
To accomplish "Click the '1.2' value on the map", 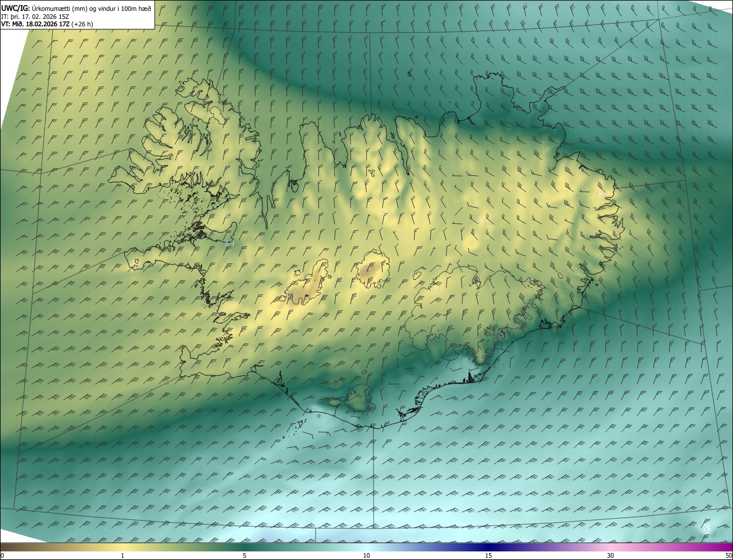I will pyautogui.click(x=435, y=289).
